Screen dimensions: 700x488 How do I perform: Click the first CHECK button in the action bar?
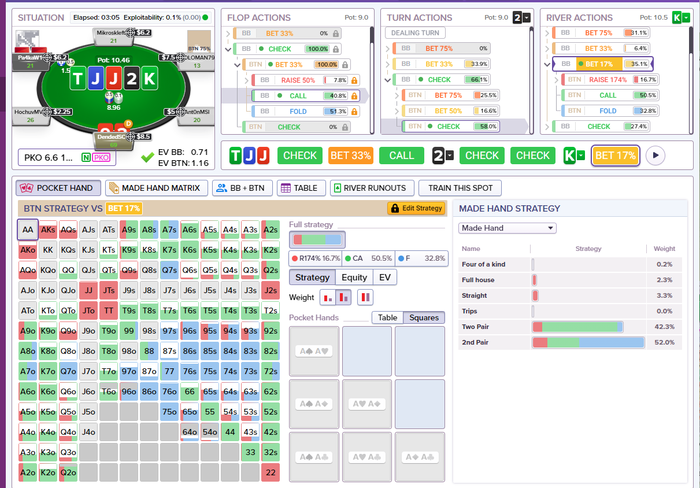pyautogui.click(x=300, y=155)
